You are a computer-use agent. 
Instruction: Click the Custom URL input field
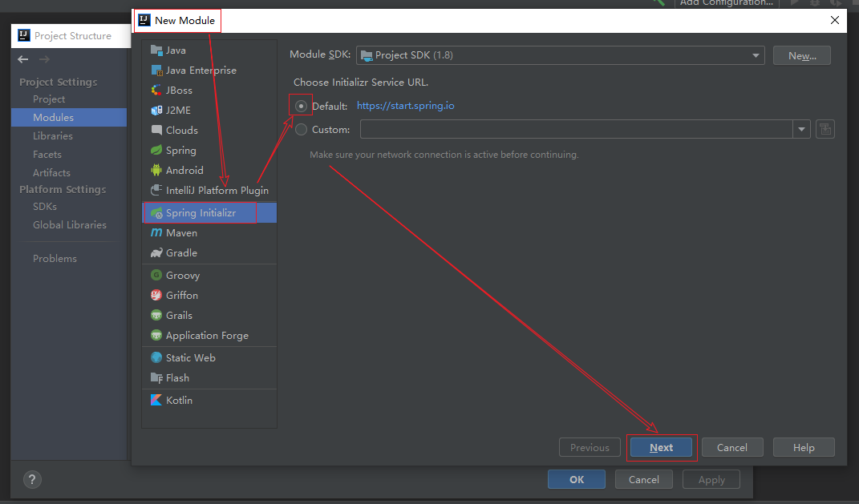(x=576, y=129)
